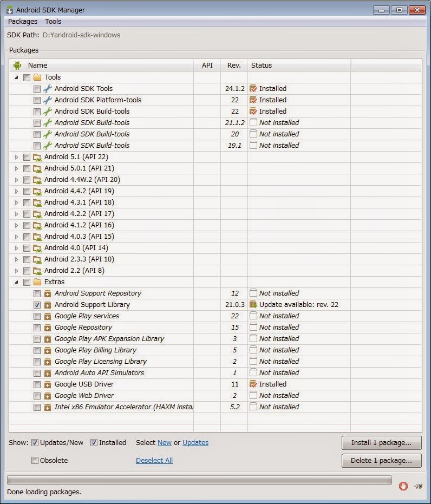The width and height of the screenshot is (431, 504).
Task: Click the New selection link
Action: click(x=165, y=443)
